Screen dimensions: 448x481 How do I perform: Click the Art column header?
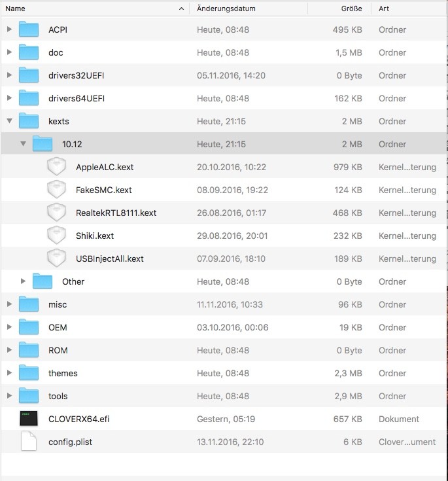click(x=405, y=9)
